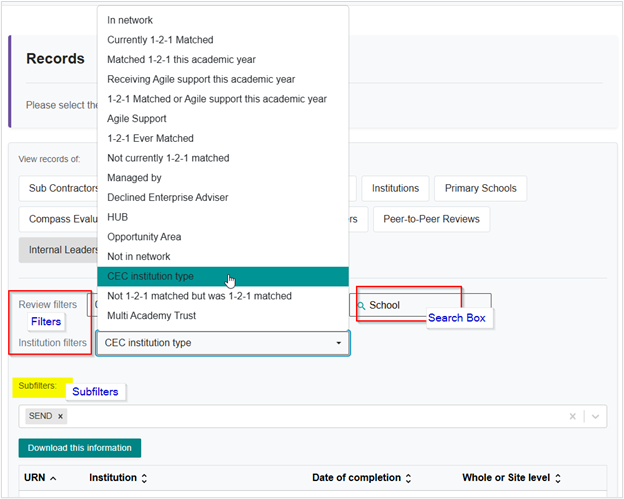Sort by Date of completion arrows

click(407, 479)
